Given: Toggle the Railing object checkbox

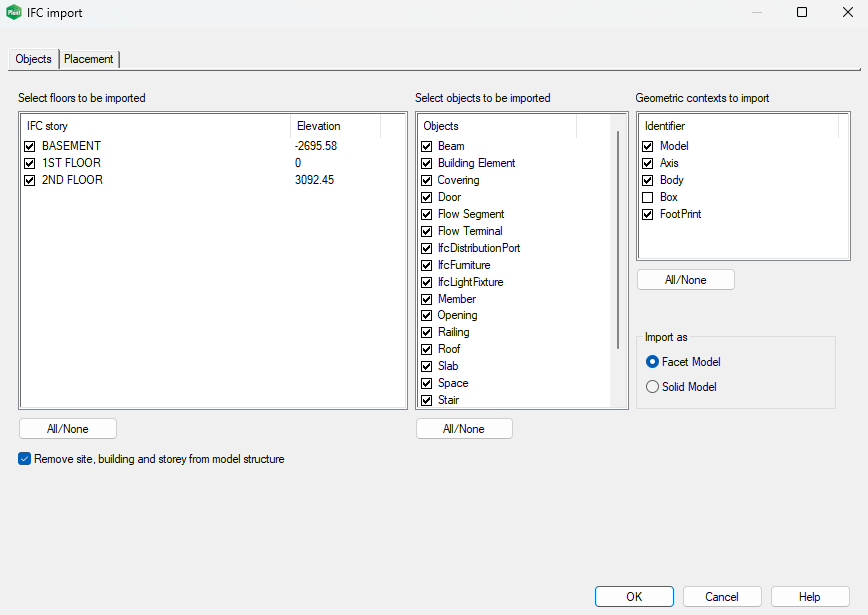Looking at the screenshot, I should point(427,332).
